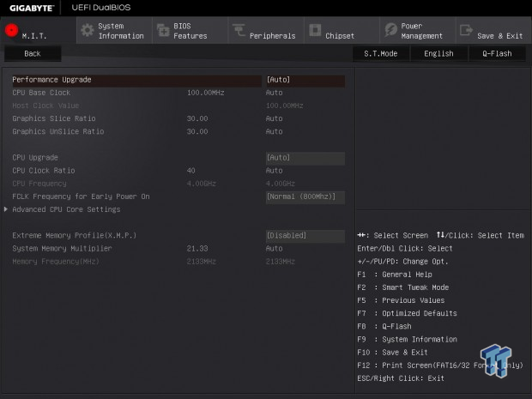Click the CPU Clock Ratio value 40
532x399 pixels.
pyautogui.click(x=191, y=171)
